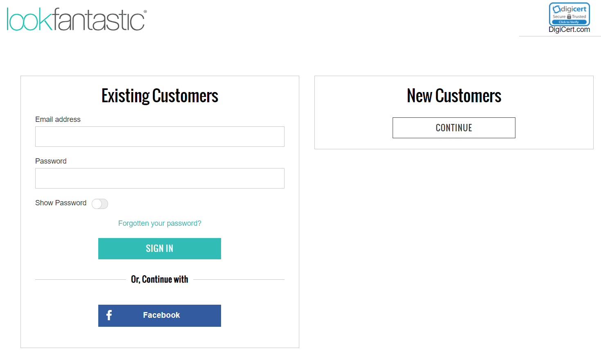Focus the Password input field
The width and height of the screenshot is (601, 364).
click(160, 178)
